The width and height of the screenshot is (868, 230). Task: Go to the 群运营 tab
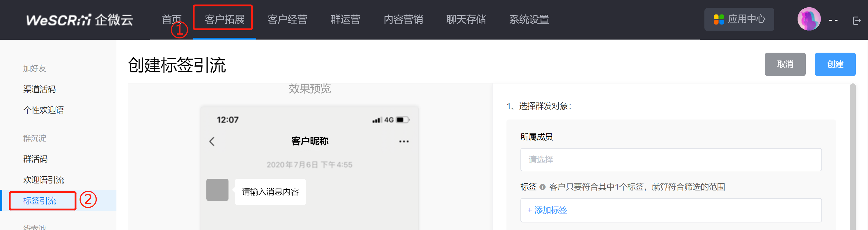[345, 19]
